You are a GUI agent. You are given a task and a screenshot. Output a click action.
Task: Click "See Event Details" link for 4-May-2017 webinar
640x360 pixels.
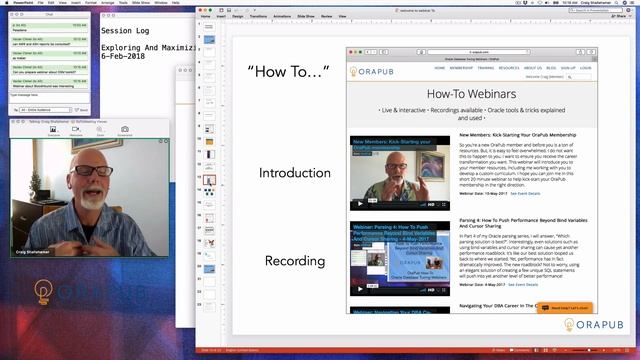pos(523,284)
